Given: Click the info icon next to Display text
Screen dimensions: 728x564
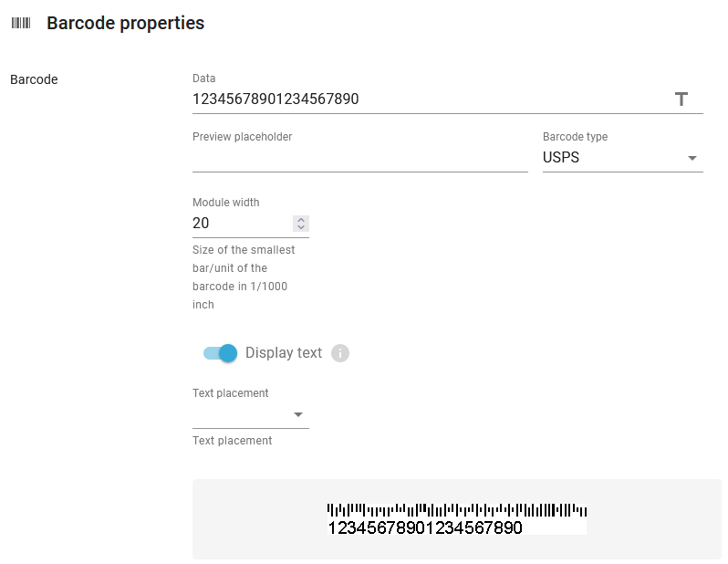Looking at the screenshot, I should pyautogui.click(x=340, y=353).
